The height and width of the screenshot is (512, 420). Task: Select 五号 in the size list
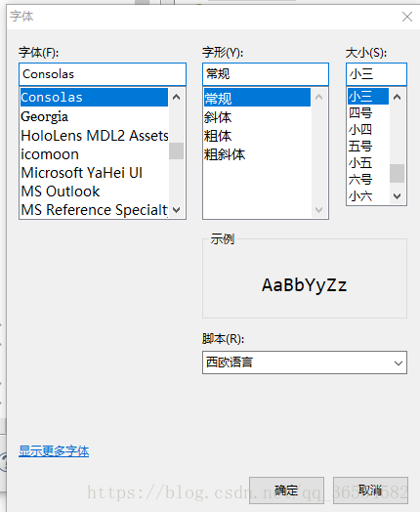pyautogui.click(x=368, y=147)
